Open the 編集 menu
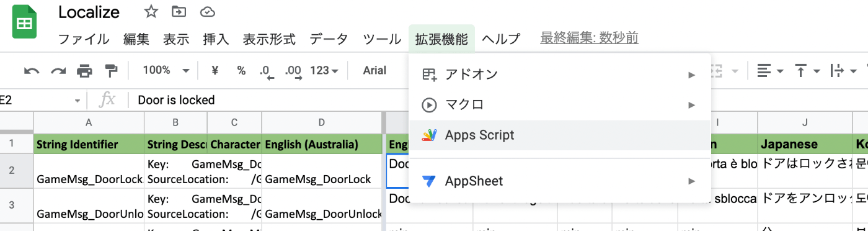 pos(136,39)
